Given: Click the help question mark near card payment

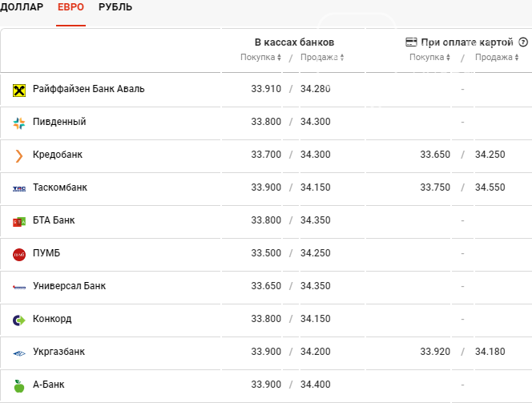Looking at the screenshot, I should coord(523,42).
